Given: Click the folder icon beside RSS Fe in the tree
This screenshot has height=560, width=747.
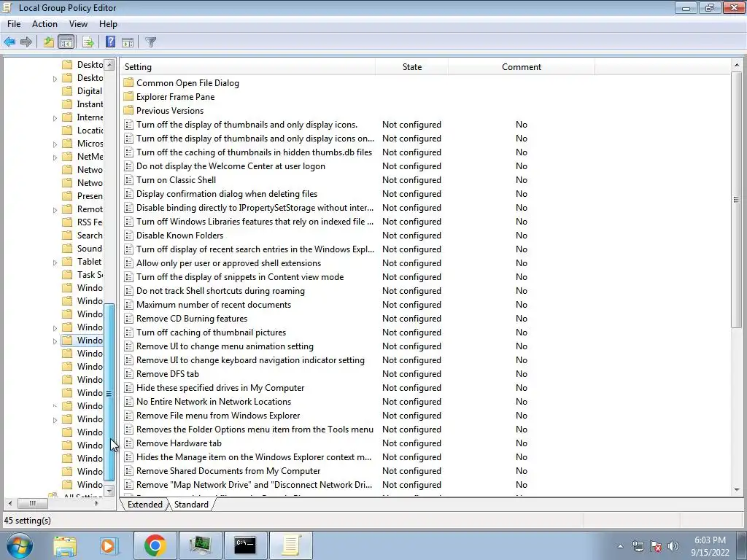Looking at the screenshot, I should tap(68, 222).
